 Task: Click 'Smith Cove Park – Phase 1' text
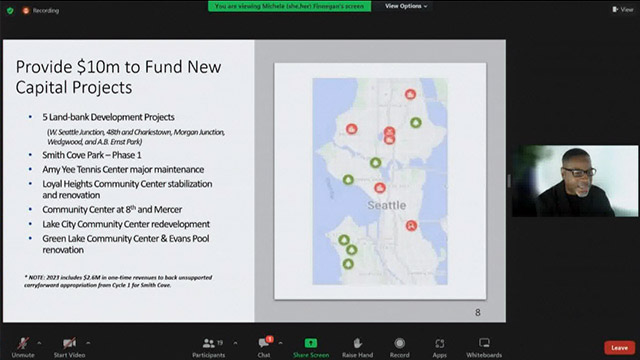pyautogui.click(x=92, y=155)
